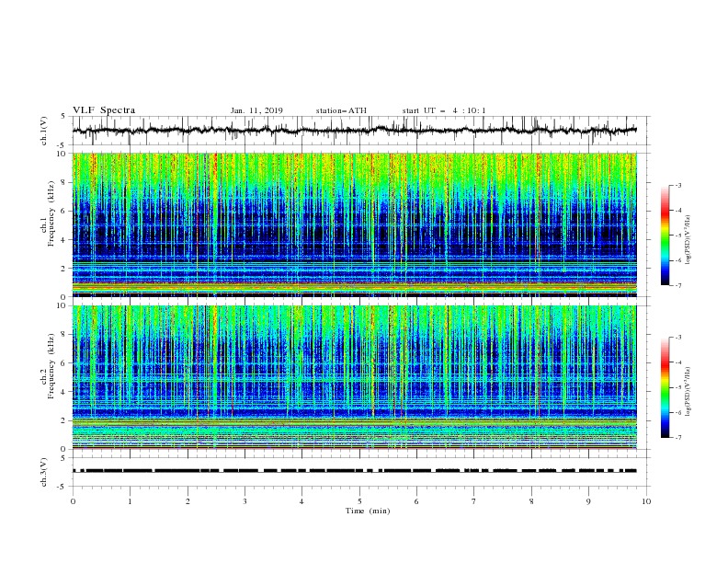The image size is (728, 563).
Task: Click the ch.2 'log(PSD)(V²/Hz)' colorbar label
Action: pos(688,391)
